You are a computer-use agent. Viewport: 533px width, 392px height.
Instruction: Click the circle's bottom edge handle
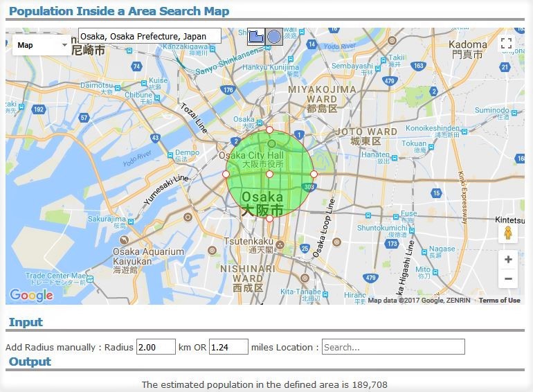(269, 219)
